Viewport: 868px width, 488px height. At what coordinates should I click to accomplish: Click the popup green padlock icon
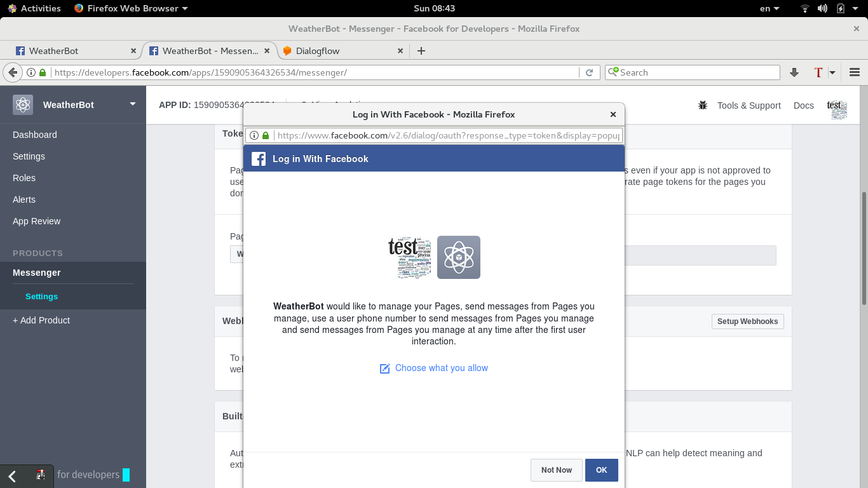266,135
